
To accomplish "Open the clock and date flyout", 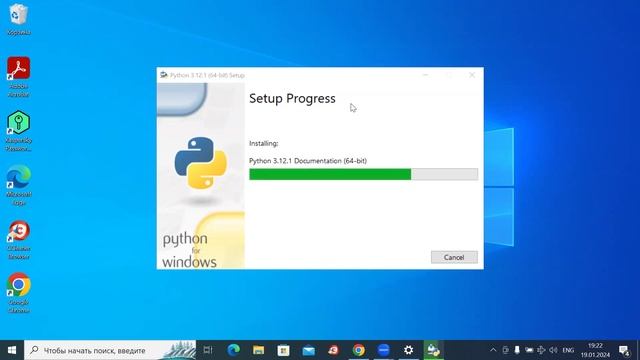I will 596,350.
